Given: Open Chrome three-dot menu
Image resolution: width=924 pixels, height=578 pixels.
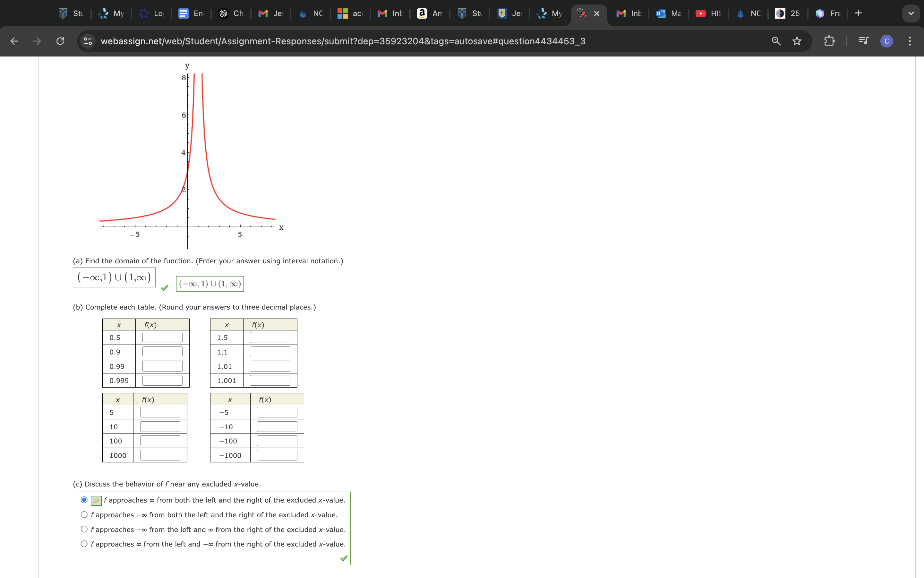Looking at the screenshot, I should 910,41.
